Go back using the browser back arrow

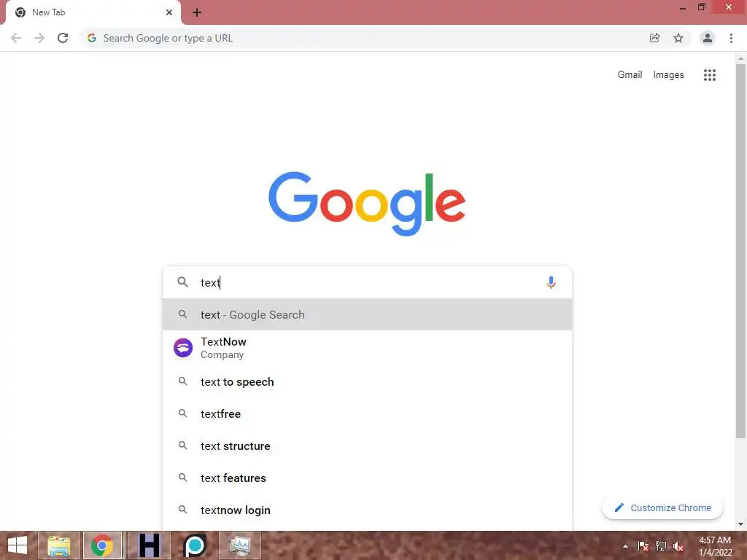(16, 38)
